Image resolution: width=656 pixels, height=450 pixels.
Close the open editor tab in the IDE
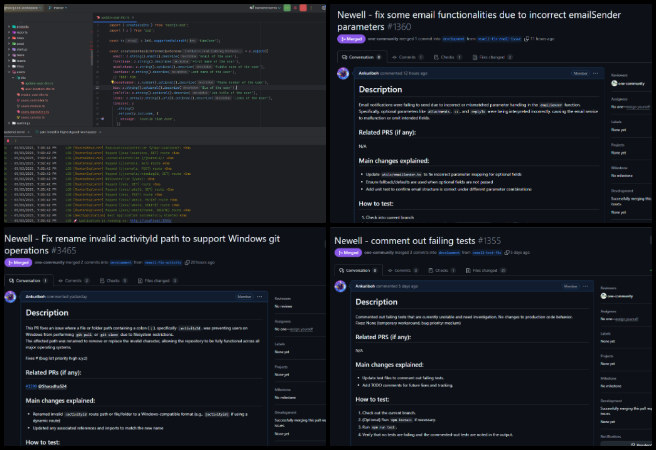click(133, 18)
